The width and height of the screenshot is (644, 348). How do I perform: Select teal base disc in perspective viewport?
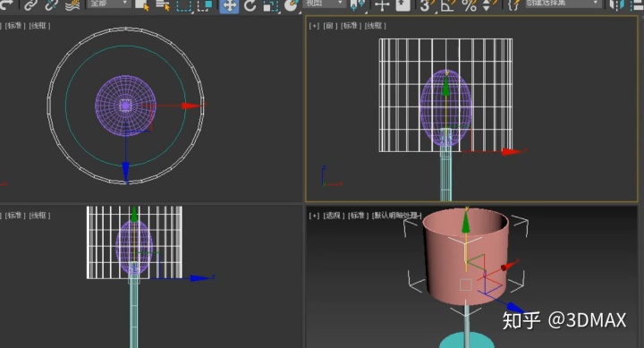(x=467, y=341)
